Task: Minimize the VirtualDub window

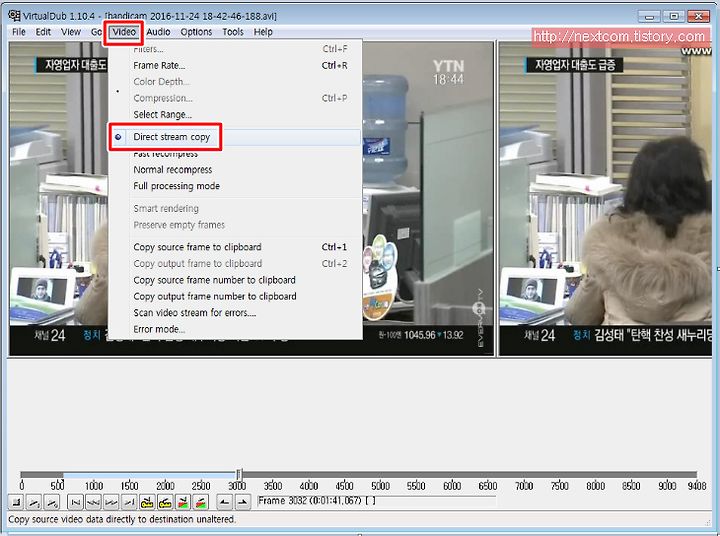Action: (649, 17)
